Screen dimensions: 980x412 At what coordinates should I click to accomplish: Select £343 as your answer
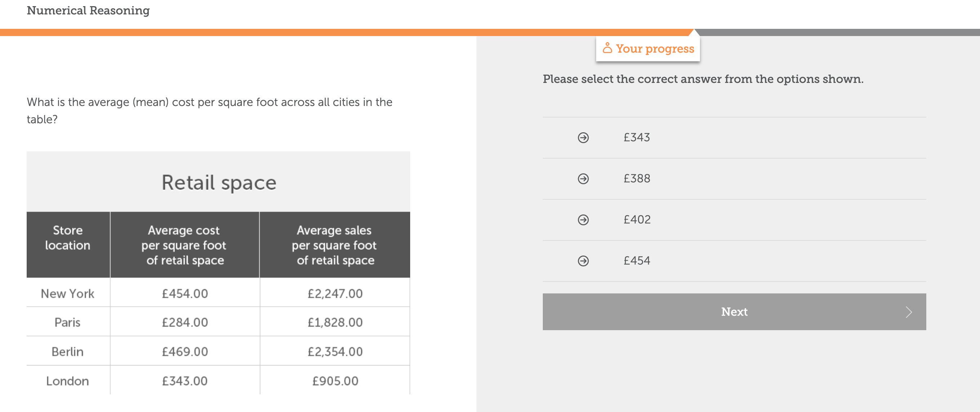tap(637, 137)
